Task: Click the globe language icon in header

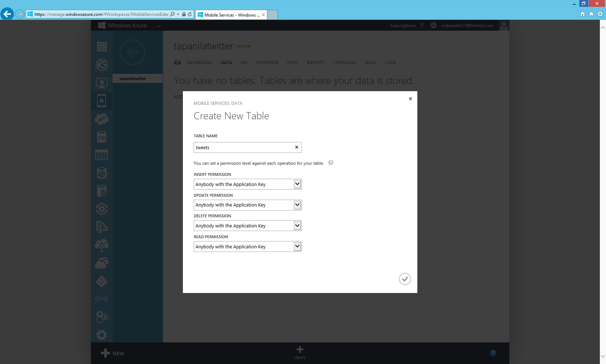Action: coord(434,25)
